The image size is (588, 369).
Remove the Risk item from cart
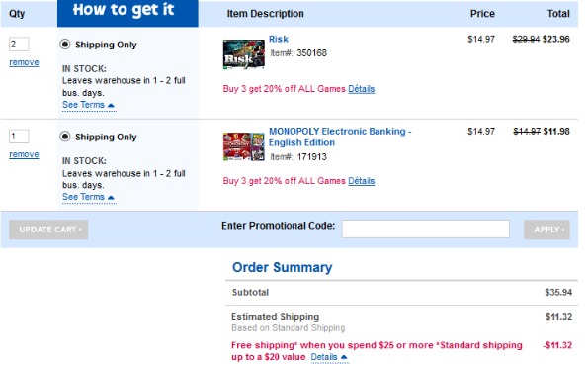(24, 62)
